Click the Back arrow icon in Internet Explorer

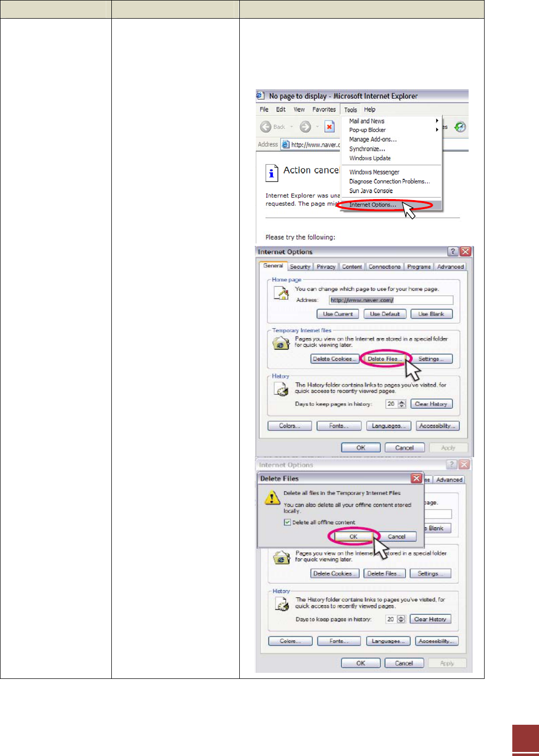click(x=266, y=127)
